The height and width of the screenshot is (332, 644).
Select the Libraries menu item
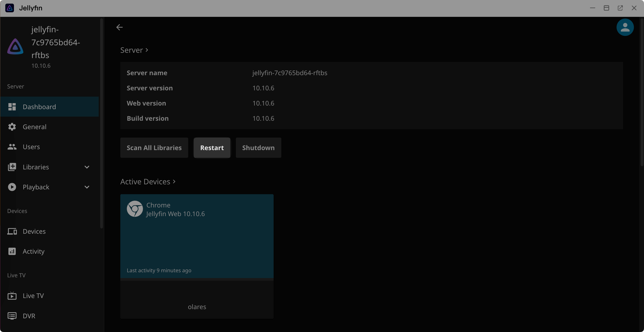click(x=36, y=167)
